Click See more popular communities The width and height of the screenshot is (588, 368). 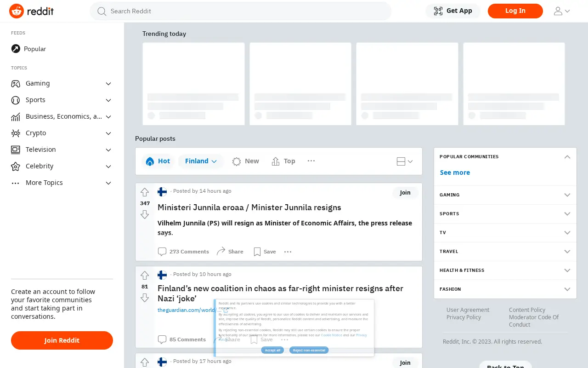click(455, 172)
